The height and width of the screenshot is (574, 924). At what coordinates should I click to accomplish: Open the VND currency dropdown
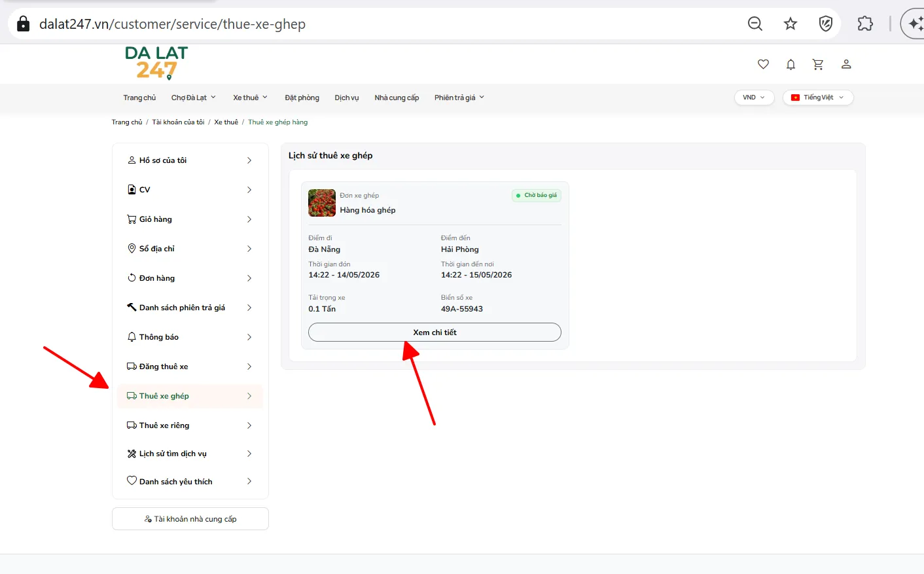(x=754, y=98)
